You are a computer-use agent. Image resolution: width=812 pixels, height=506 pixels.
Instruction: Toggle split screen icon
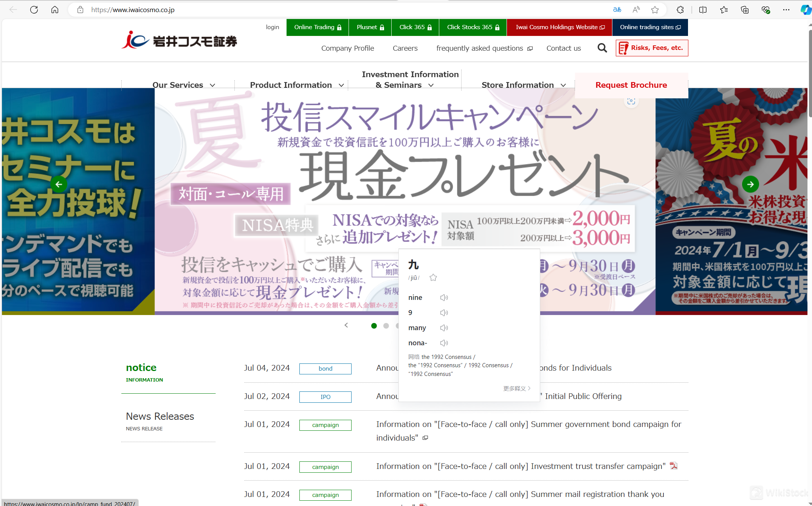[703, 10]
